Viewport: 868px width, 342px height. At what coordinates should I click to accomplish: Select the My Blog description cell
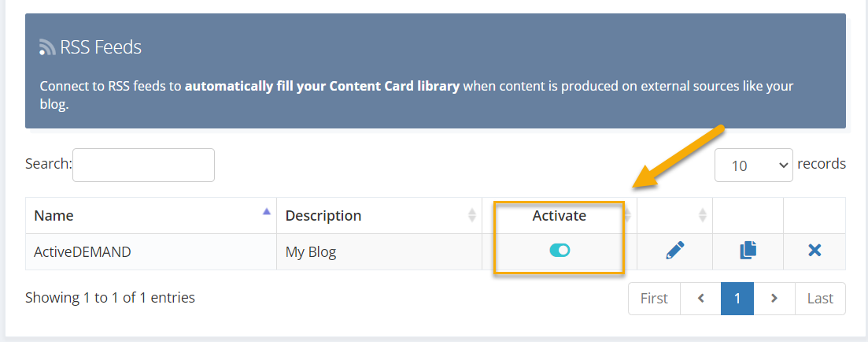pos(379,252)
